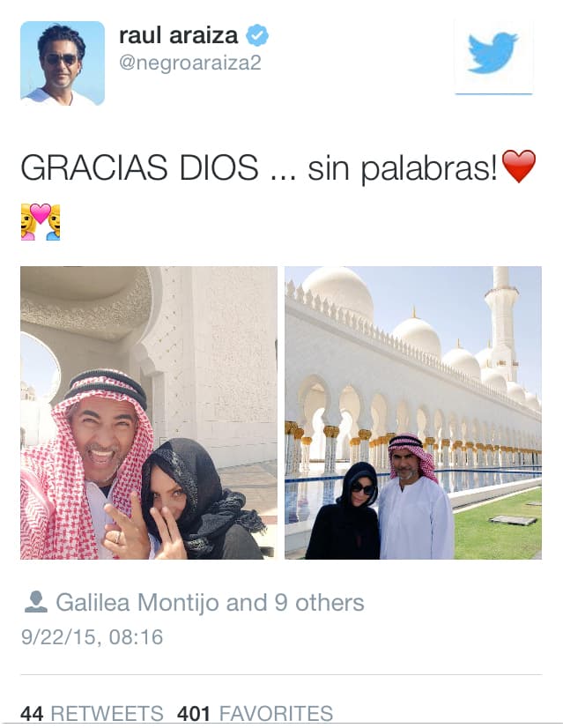Open the left selfie photo
The height and width of the screenshot is (728, 563).
point(149,412)
